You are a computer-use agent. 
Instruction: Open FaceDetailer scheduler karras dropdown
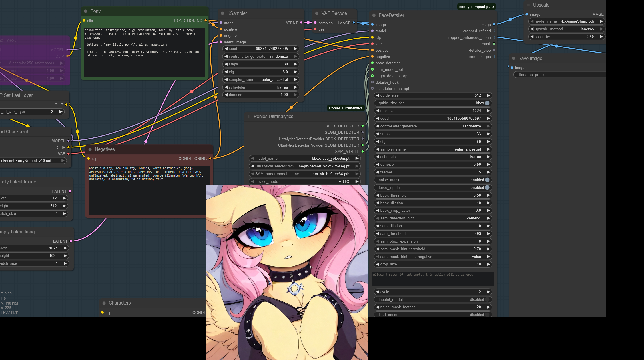pos(433,157)
